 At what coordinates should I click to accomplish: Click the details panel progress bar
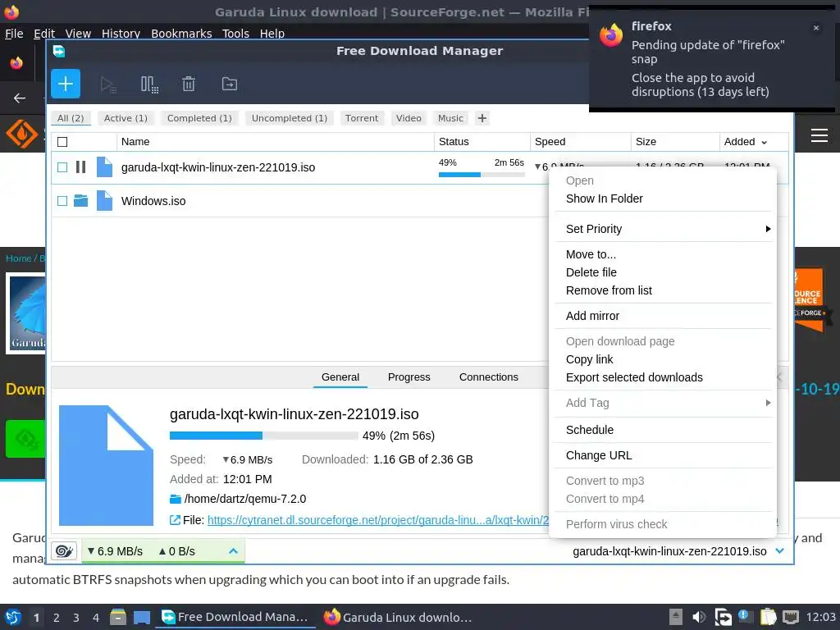point(263,436)
